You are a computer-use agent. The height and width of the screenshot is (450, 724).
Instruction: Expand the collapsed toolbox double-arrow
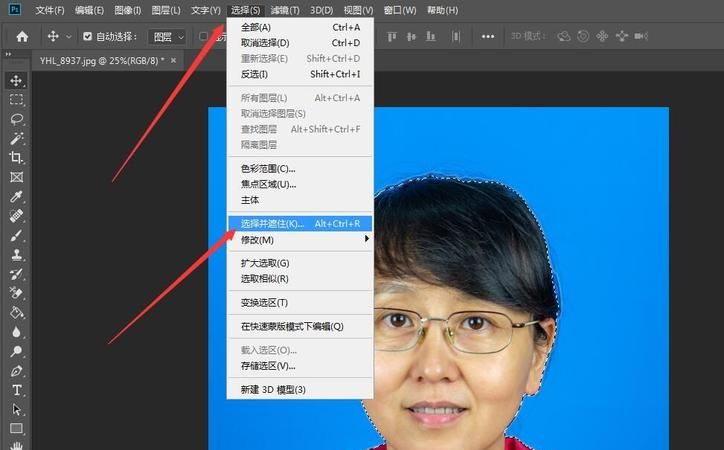click(8, 54)
